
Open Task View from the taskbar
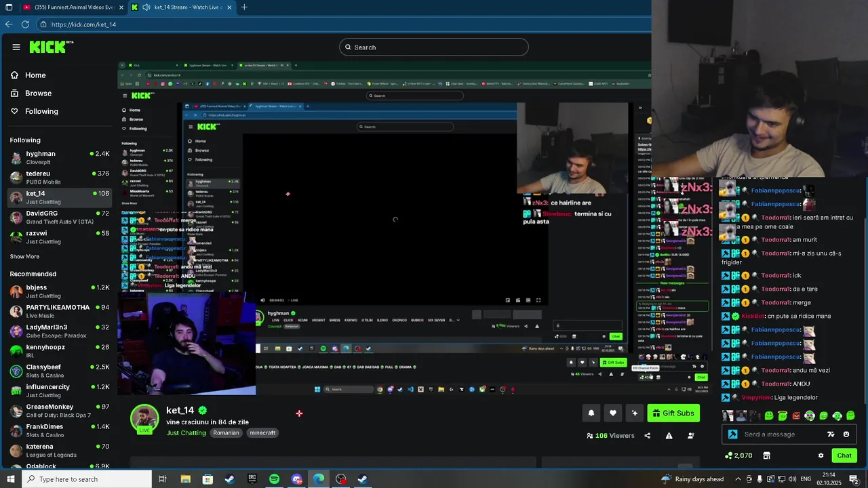point(163,479)
